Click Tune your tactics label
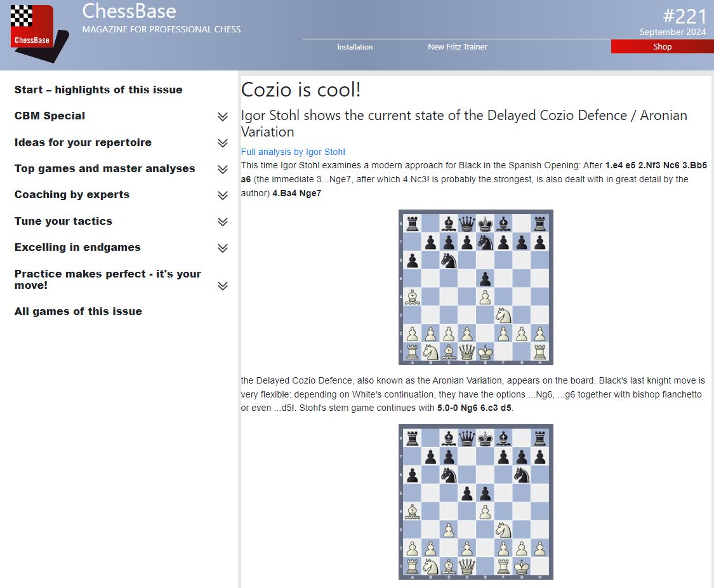Image resolution: width=714 pixels, height=588 pixels. pyautogui.click(x=63, y=221)
